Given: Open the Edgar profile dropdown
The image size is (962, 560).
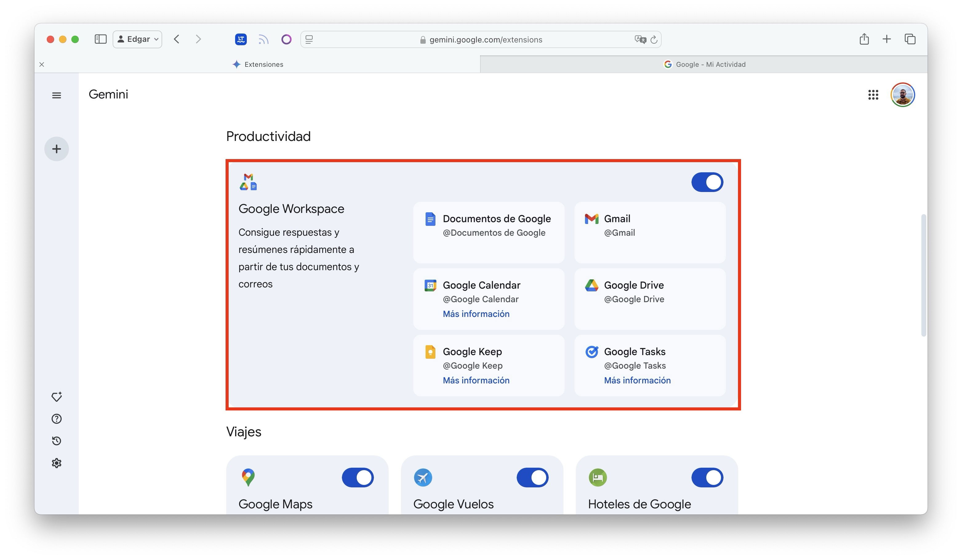Looking at the screenshot, I should 138,39.
